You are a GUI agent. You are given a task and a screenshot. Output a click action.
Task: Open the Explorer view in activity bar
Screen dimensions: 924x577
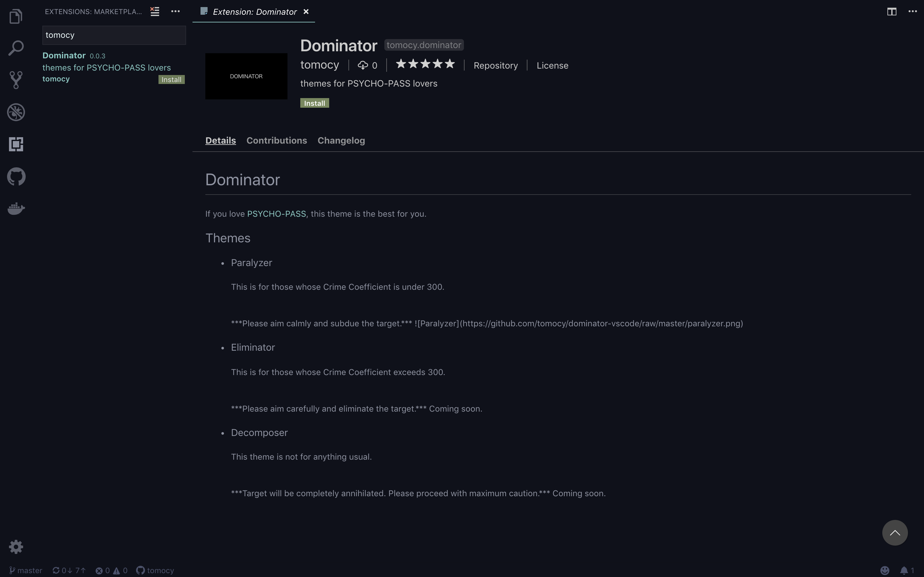16,16
